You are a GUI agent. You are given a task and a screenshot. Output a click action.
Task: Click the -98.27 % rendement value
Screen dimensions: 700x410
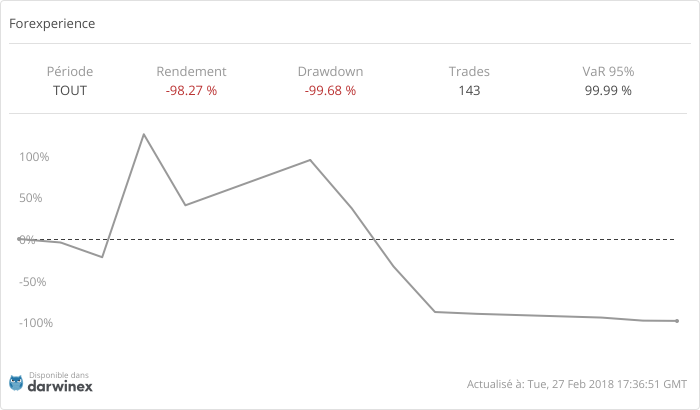[191, 90]
